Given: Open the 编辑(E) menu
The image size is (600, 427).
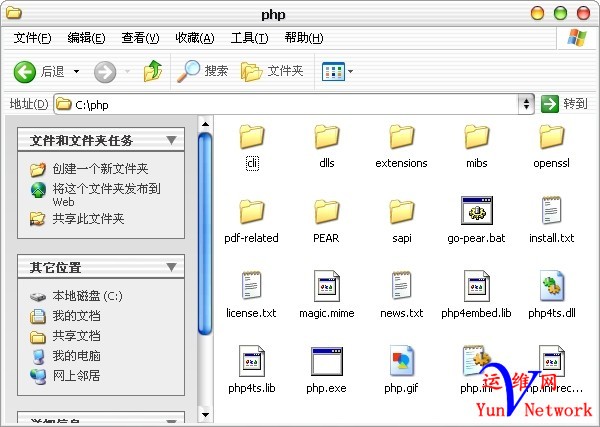Looking at the screenshot, I should (x=86, y=38).
